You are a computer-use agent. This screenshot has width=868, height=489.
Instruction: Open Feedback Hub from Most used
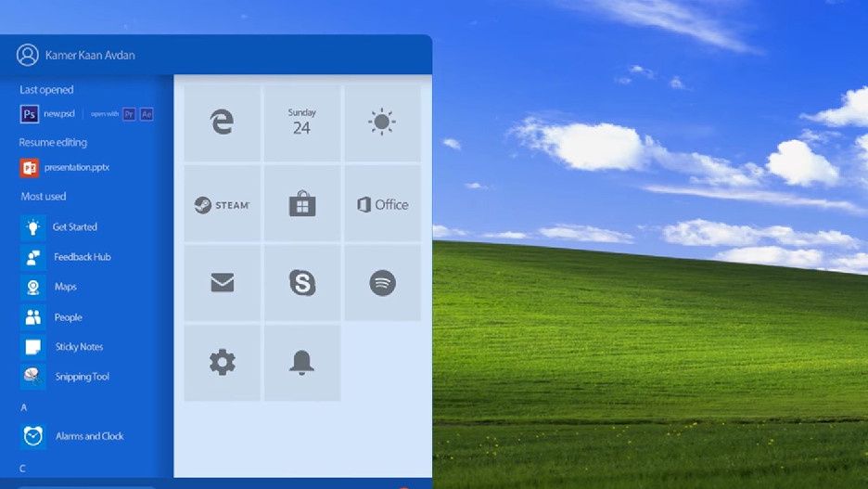(x=82, y=257)
